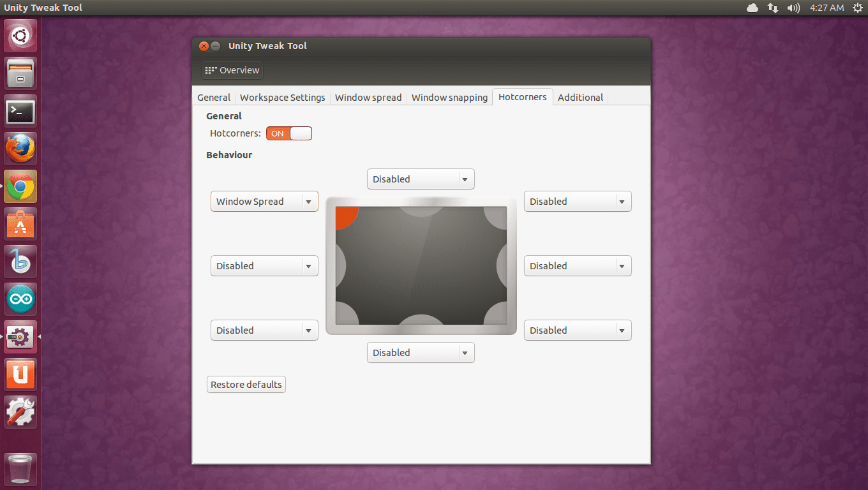Open the top-right corner Disabled dropdown
The height and width of the screenshot is (490, 868).
578,202
